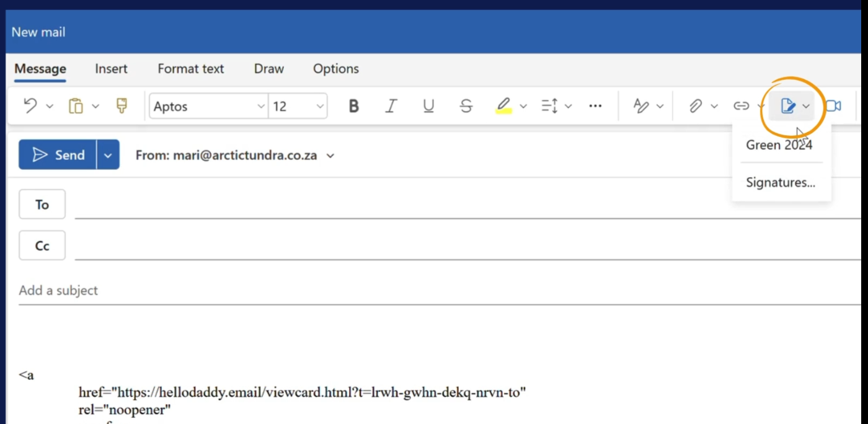868x424 pixels.
Task: Select the Format Painter icon
Action: click(122, 106)
